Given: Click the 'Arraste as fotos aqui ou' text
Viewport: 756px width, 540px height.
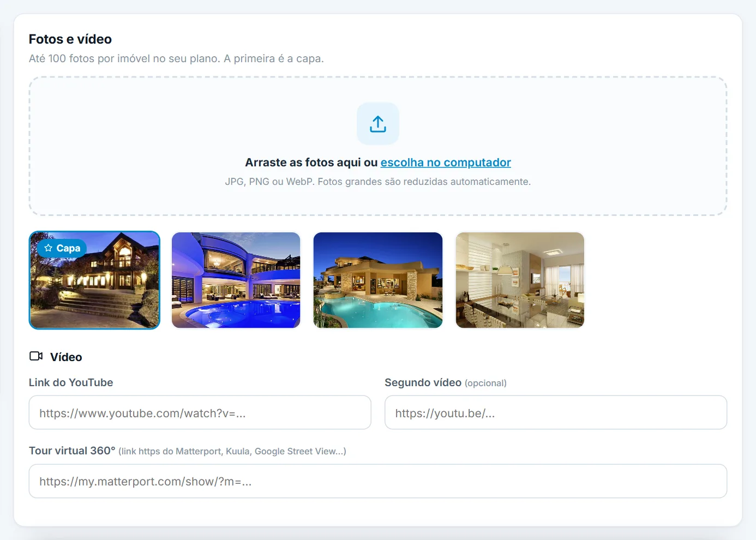Looking at the screenshot, I should coord(311,163).
